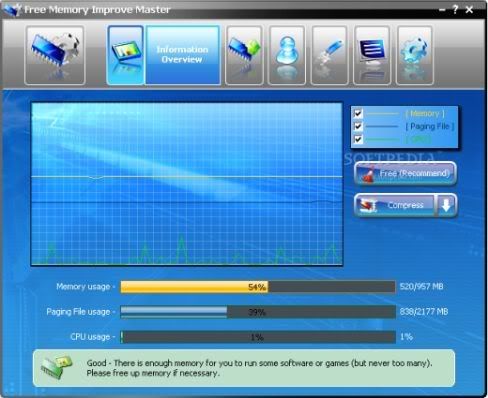This screenshot has width=488, height=398.
Task: Click the Paging File usage bar
Action: point(258,312)
